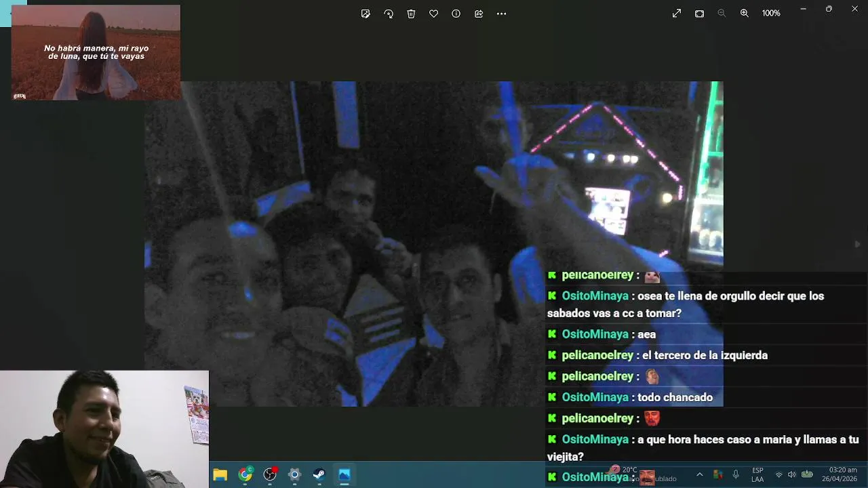Click the fit-to-window zoom icon

pos(699,14)
